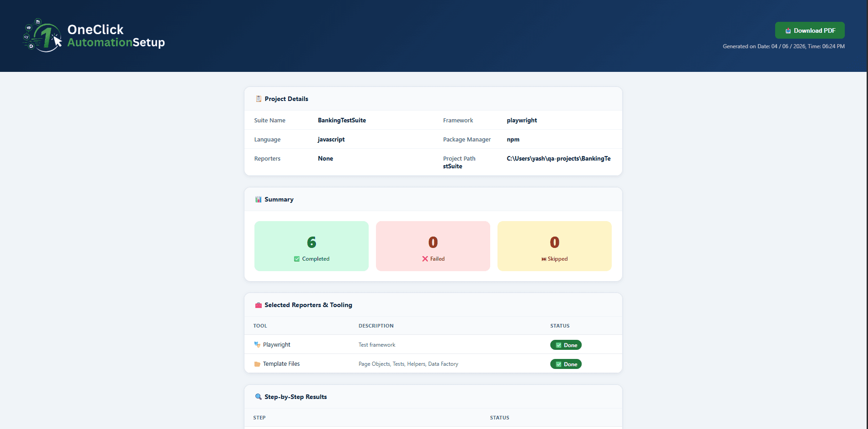The height and width of the screenshot is (429, 868).
Task: Click the Step-by-Step Results magnifier icon
Action: [x=259, y=397]
